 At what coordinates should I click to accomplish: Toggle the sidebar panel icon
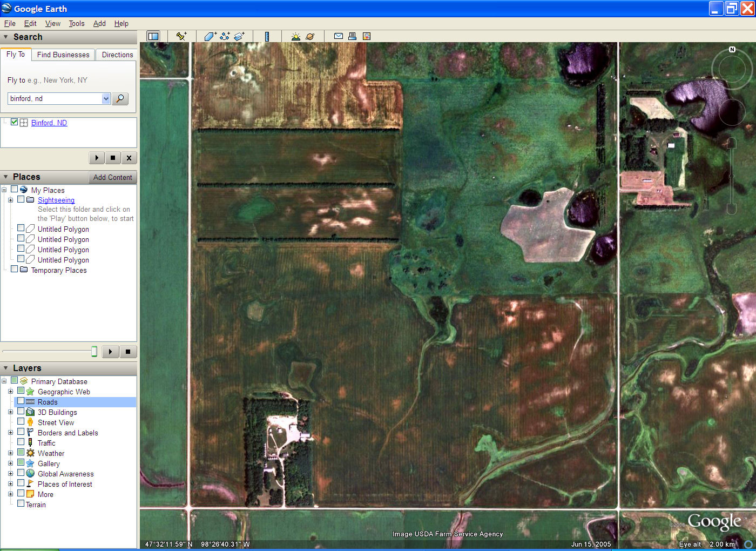pyautogui.click(x=153, y=36)
